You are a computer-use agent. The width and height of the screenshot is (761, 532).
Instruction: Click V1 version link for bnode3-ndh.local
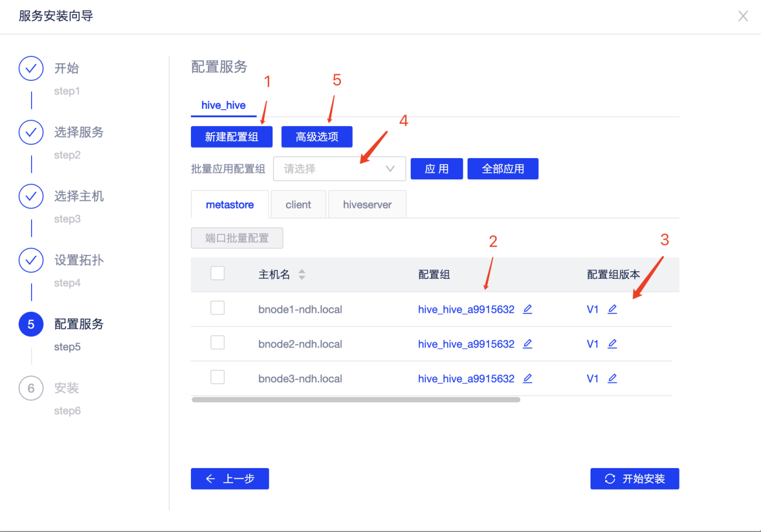point(593,378)
